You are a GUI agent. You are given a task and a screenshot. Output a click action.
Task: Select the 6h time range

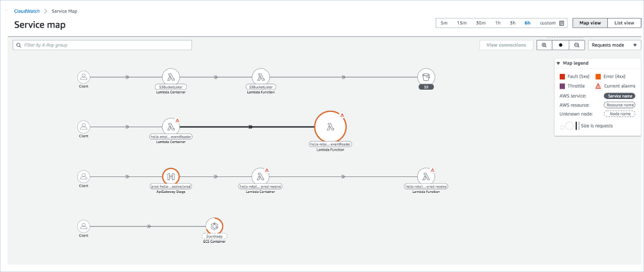[x=527, y=23]
